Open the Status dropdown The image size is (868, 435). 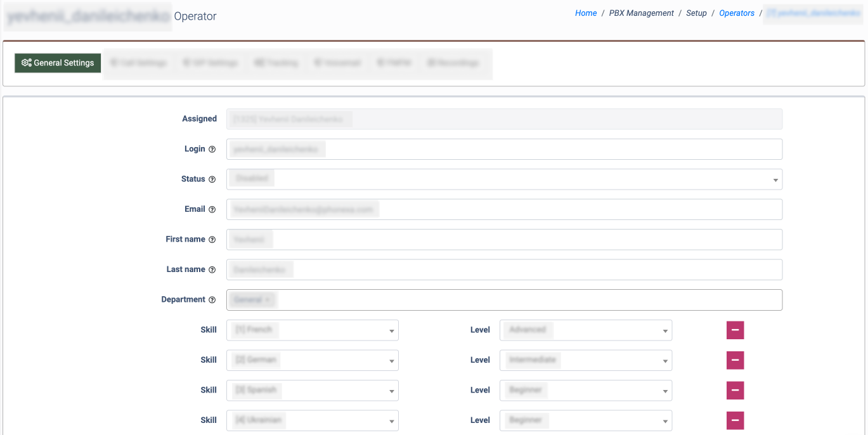point(504,179)
